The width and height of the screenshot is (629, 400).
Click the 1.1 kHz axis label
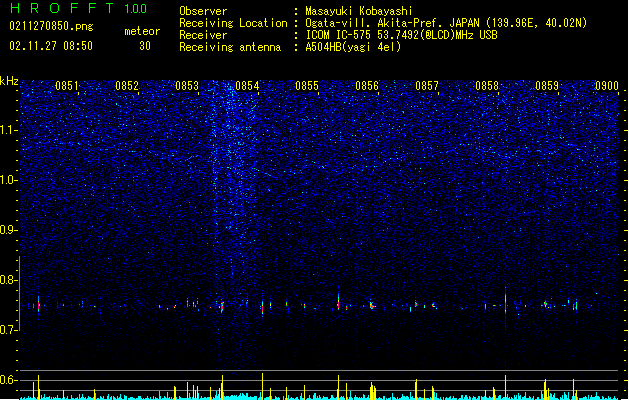(x=9, y=130)
